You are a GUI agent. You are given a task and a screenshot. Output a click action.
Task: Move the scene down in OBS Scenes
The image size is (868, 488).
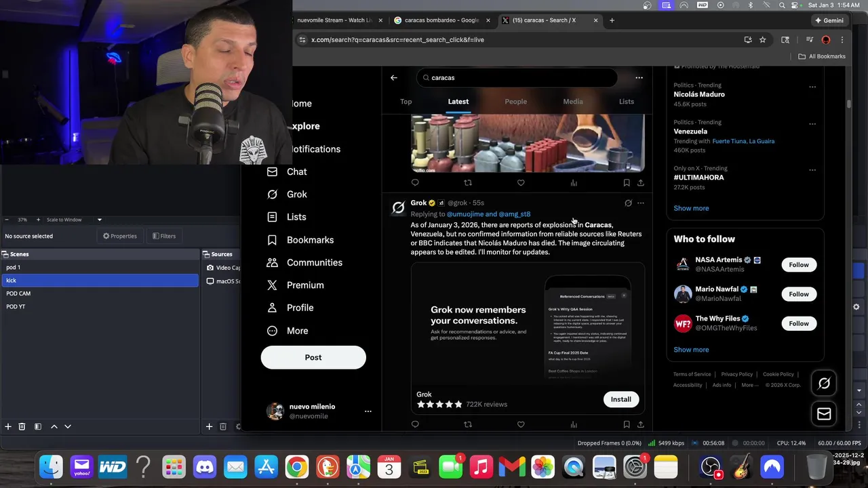[x=68, y=426]
